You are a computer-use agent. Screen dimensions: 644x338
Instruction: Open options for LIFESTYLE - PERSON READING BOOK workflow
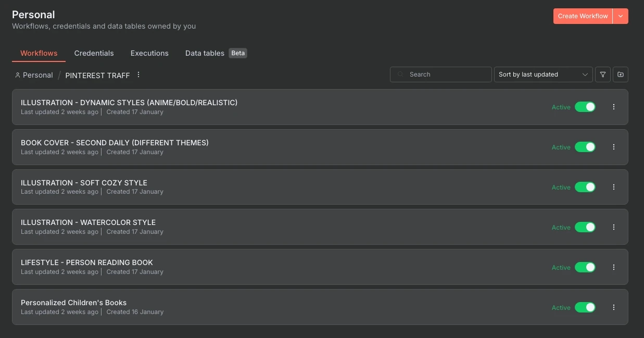[614, 267]
